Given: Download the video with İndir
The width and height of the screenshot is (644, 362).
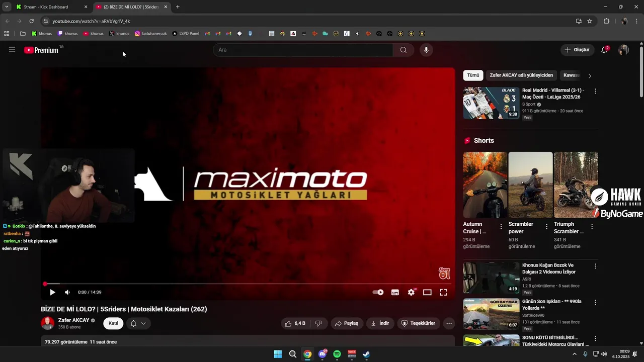Looking at the screenshot, I should click(x=380, y=323).
